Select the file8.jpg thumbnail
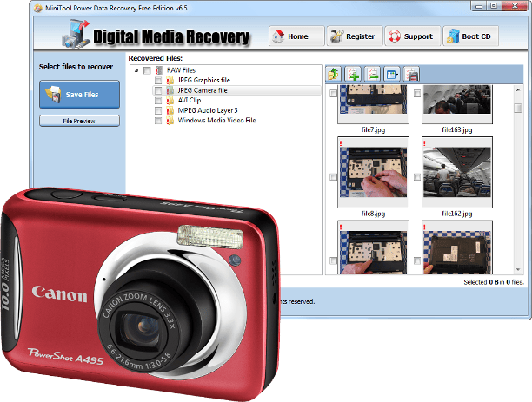Image resolution: width=532 pixels, height=402 pixels. (373, 172)
